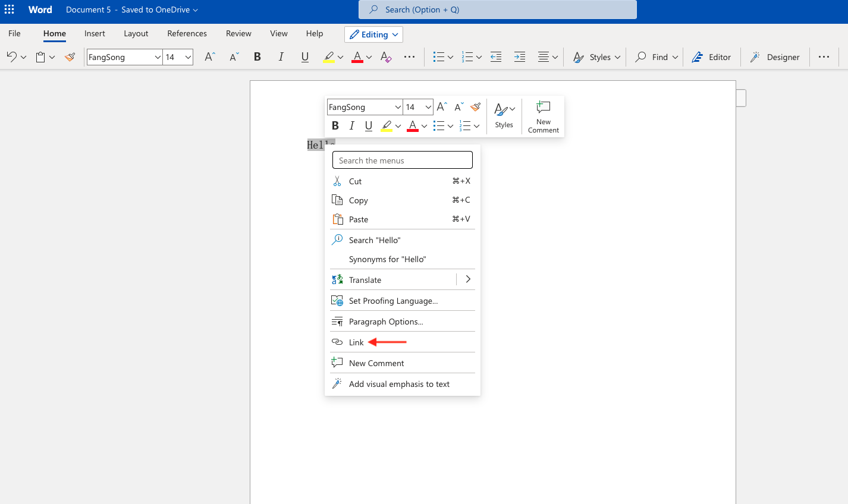This screenshot has width=848, height=504.
Task: Open the app launcher waffle icon
Action: pos(10,10)
